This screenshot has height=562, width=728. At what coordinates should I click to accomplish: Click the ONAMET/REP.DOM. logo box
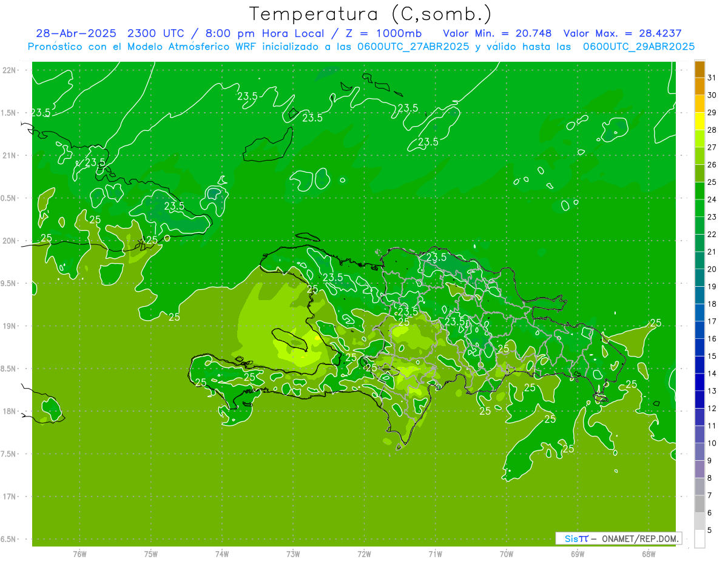point(618,538)
